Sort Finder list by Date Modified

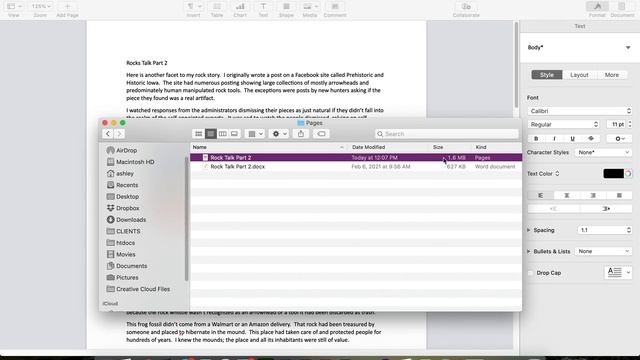coord(389,147)
